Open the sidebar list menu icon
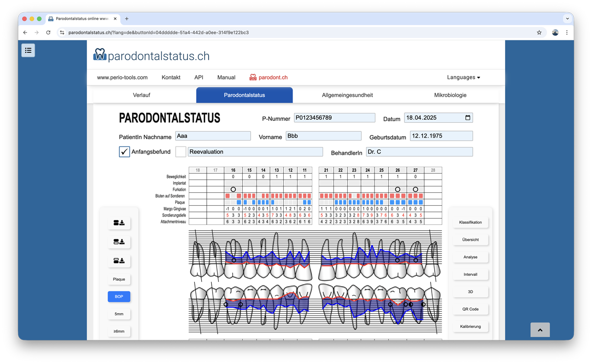 (x=28, y=50)
